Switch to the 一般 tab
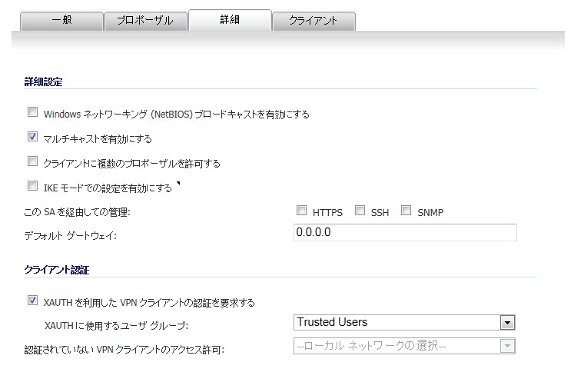The width and height of the screenshot is (574, 392). [61, 21]
